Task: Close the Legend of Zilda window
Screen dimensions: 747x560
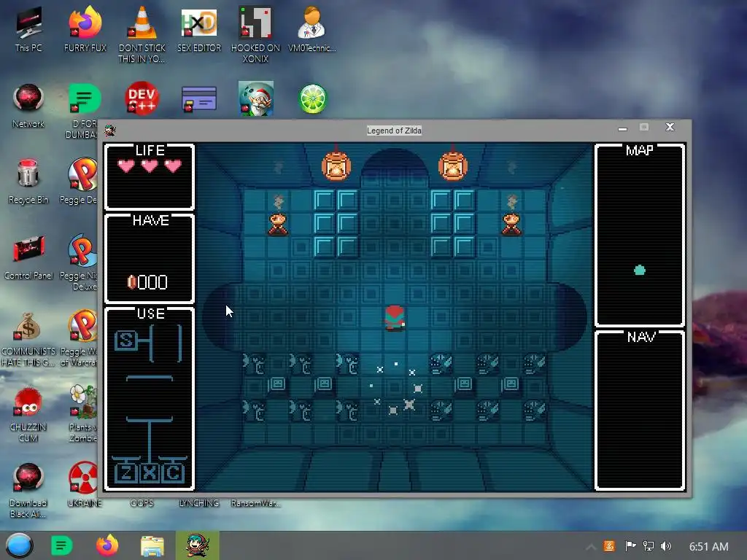Action: (x=670, y=127)
